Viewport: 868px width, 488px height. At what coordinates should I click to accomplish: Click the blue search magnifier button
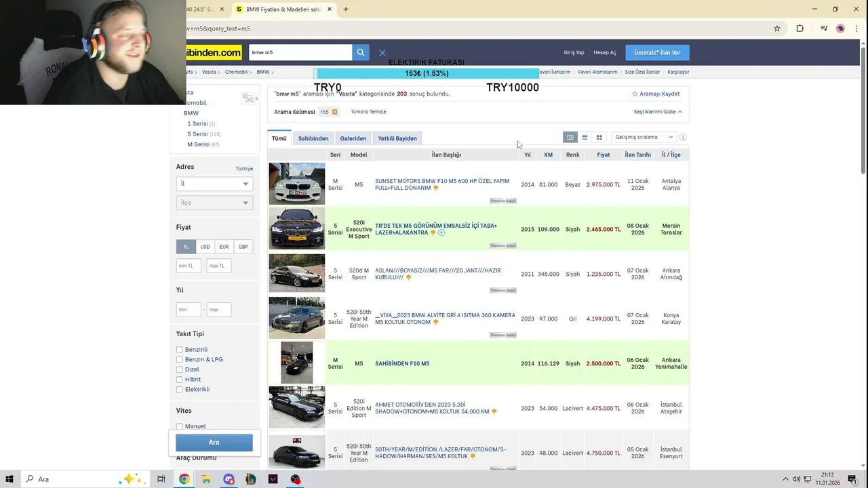[x=361, y=52]
